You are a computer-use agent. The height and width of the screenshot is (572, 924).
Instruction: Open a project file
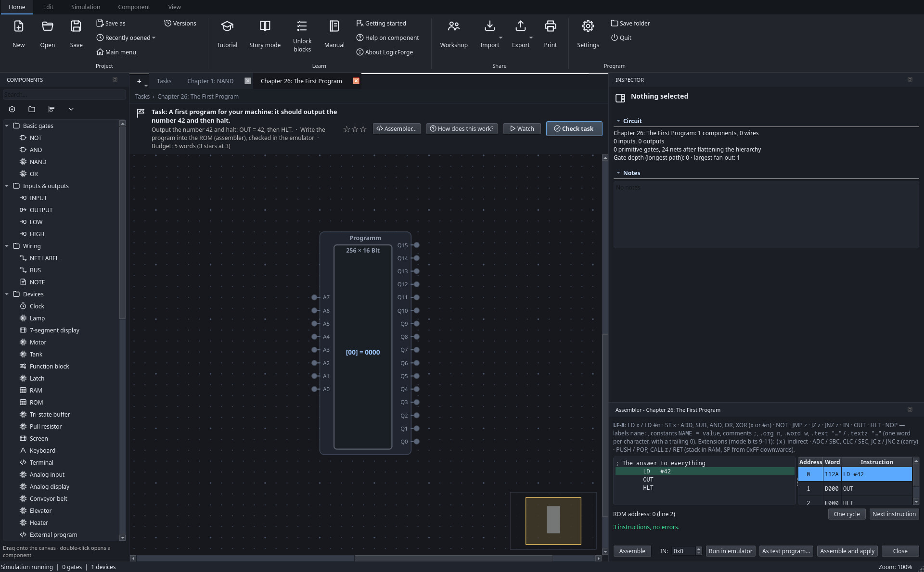point(47,34)
